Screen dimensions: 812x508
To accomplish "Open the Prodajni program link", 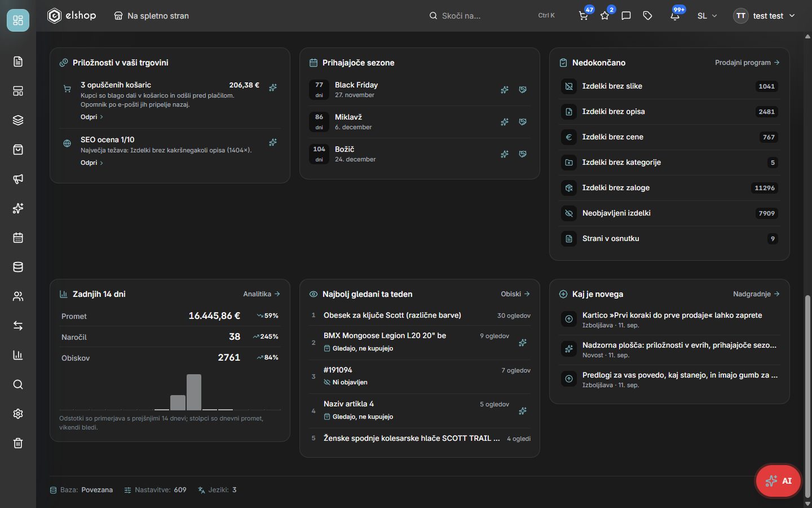I will (747, 63).
